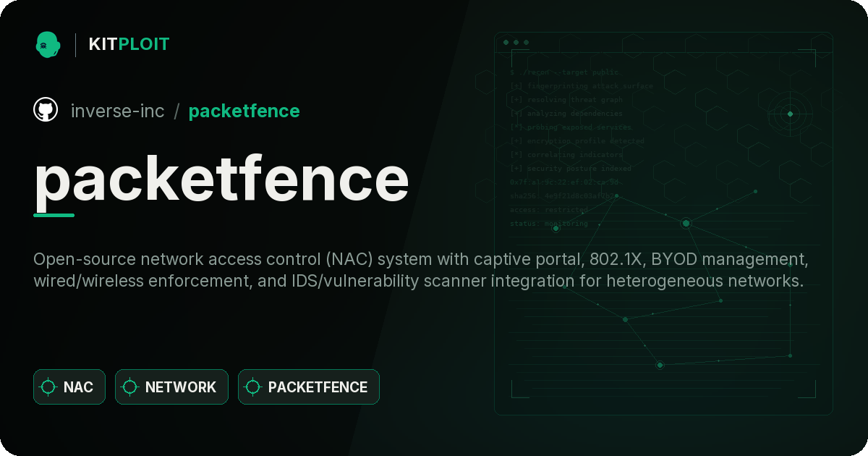Screen dimensions: 868x456
Task: Click the description starting with Open-source network
Action: [420, 270]
